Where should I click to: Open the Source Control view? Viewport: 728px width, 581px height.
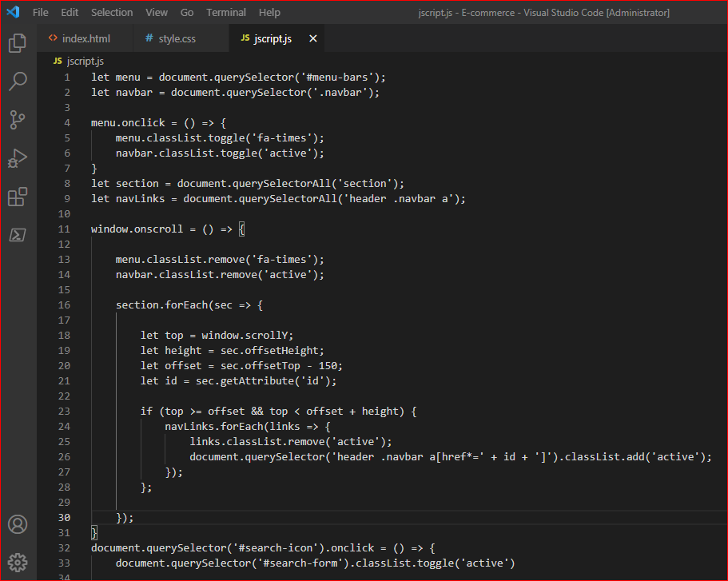click(18, 120)
